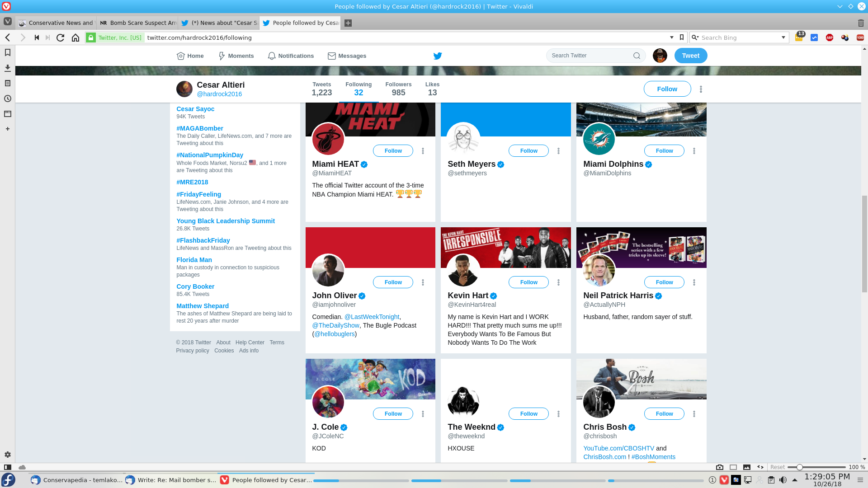Image resolution: width=868 pixels, height=488 pixels.
Task: Open the Downloads side panel
Action: [8, 68]
